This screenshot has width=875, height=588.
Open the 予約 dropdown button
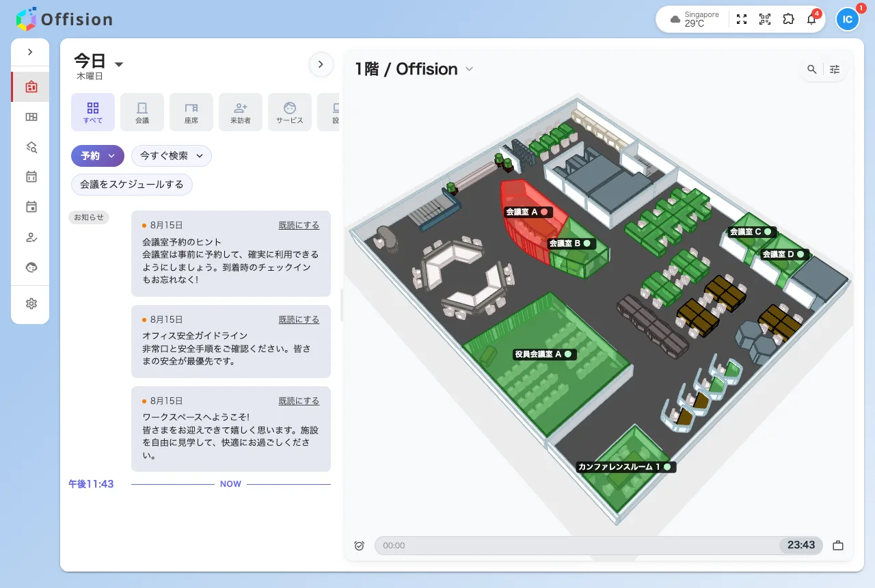(98, 156)
